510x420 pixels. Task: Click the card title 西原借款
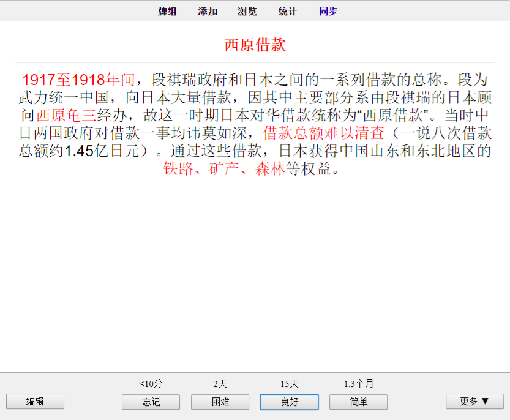coord(255,45)
